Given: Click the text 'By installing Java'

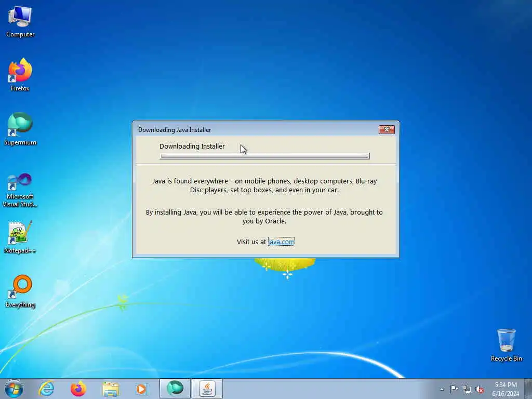Looking at the screenshot, I should [171, 212].
